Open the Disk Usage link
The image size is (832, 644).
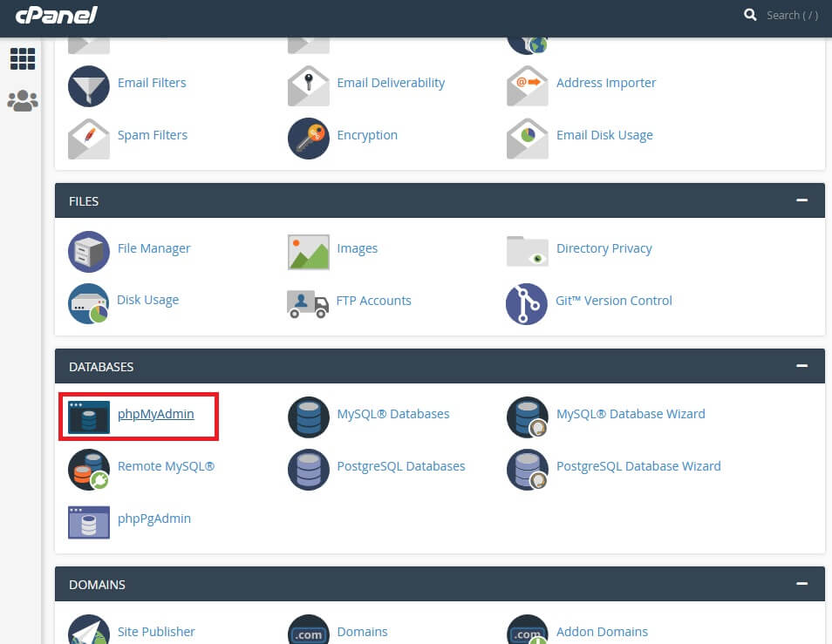click(x=147, y=300)
